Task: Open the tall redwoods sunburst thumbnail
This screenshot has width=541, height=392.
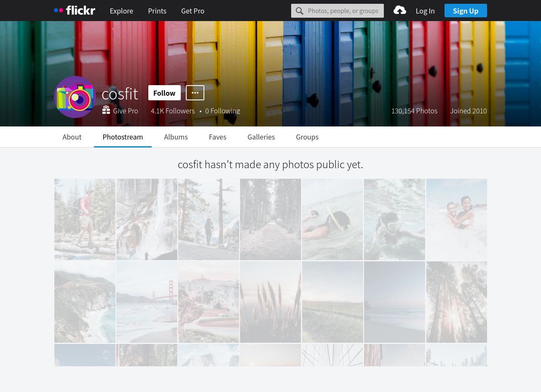Action: pos(457,302)
